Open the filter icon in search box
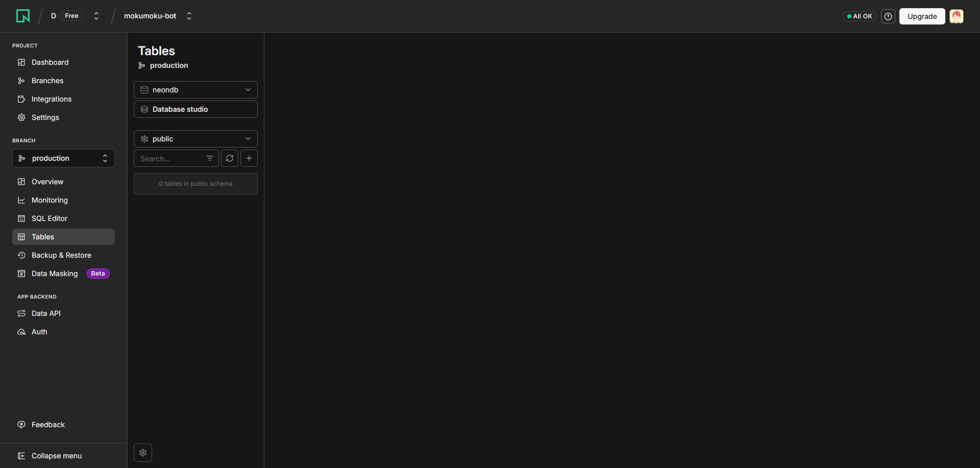Screen dimensions: 980x468 [x=210, y=158]
